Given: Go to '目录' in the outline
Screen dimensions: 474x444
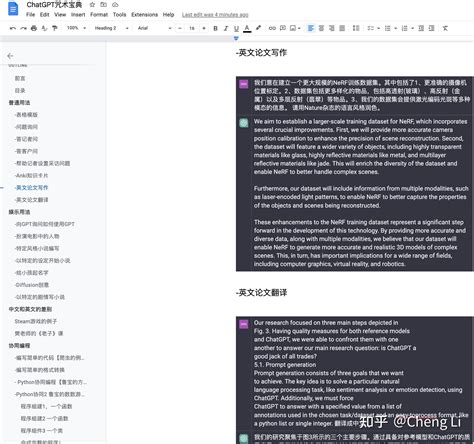Looking at the screenshot, I should point(20,90).
